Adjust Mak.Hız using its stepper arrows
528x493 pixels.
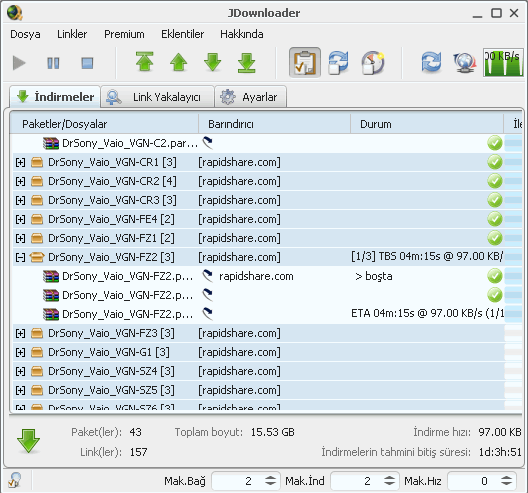(506, 481)
